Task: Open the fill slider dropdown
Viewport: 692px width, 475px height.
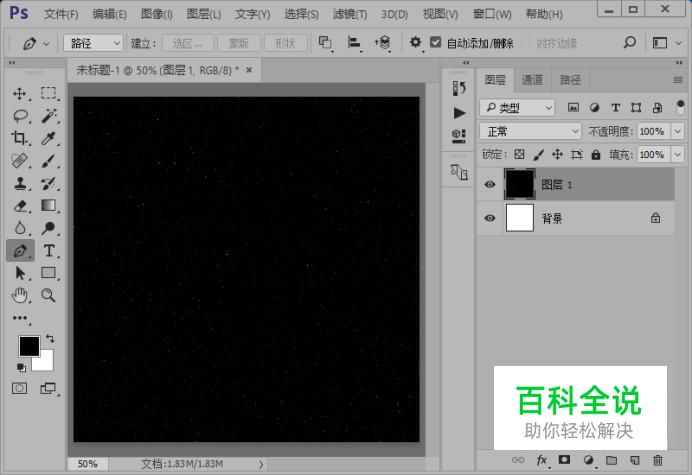Action: coord(677,155)
